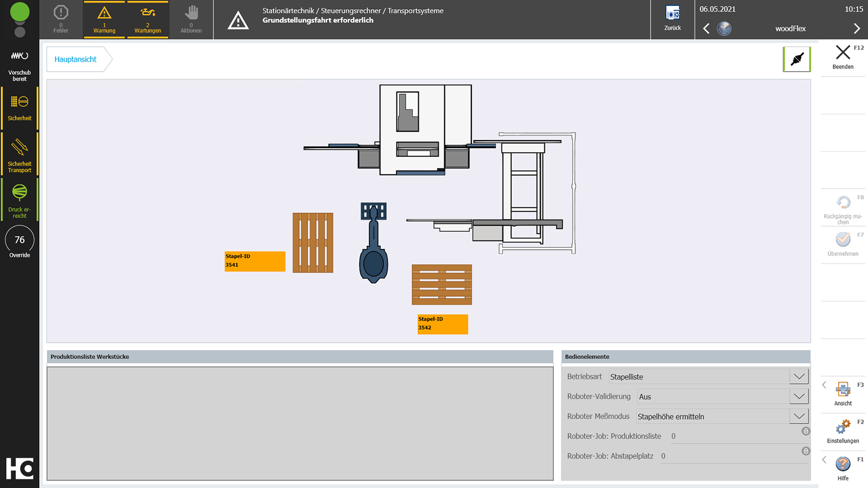868x488 pixels.
Task: Toggle the plug connection button
Action: pyautogui.click(x=796, y=59)
